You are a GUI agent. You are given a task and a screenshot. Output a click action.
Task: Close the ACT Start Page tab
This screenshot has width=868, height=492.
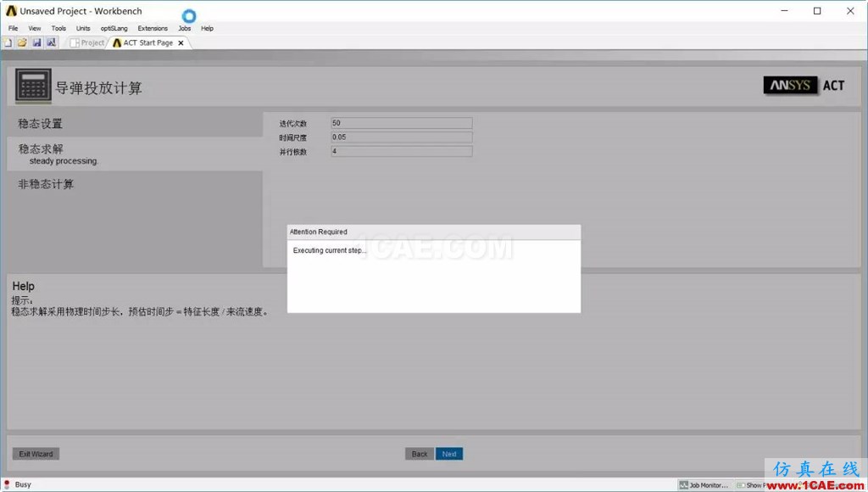tap(181, 42)
